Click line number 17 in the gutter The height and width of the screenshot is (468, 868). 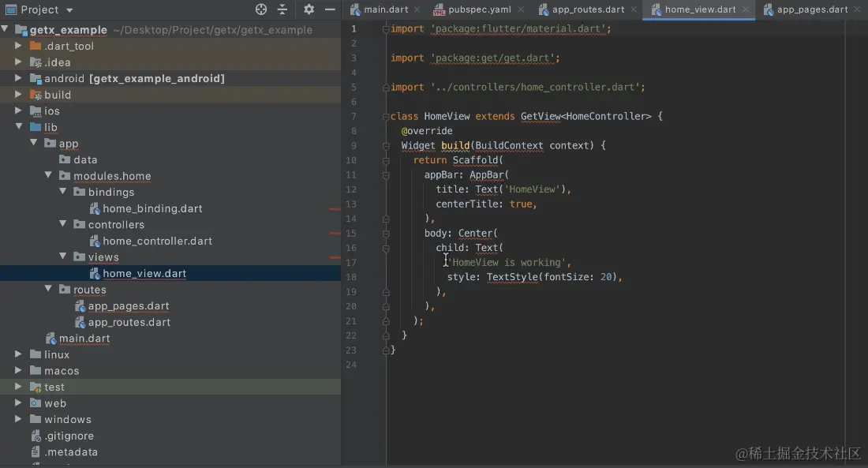pyautogui.click(x=351, y=263)
